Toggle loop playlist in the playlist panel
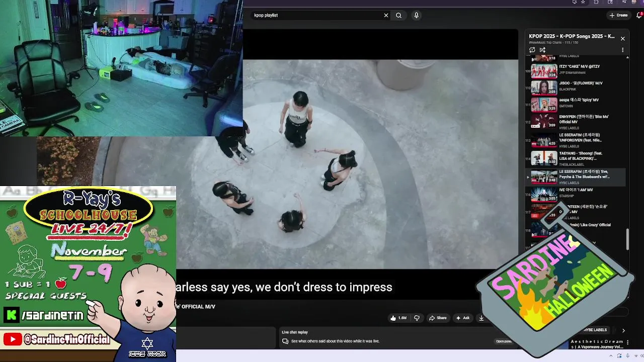The width and height of the screenshot is (644, 362). pyautogui.click(x=532, y=50)
